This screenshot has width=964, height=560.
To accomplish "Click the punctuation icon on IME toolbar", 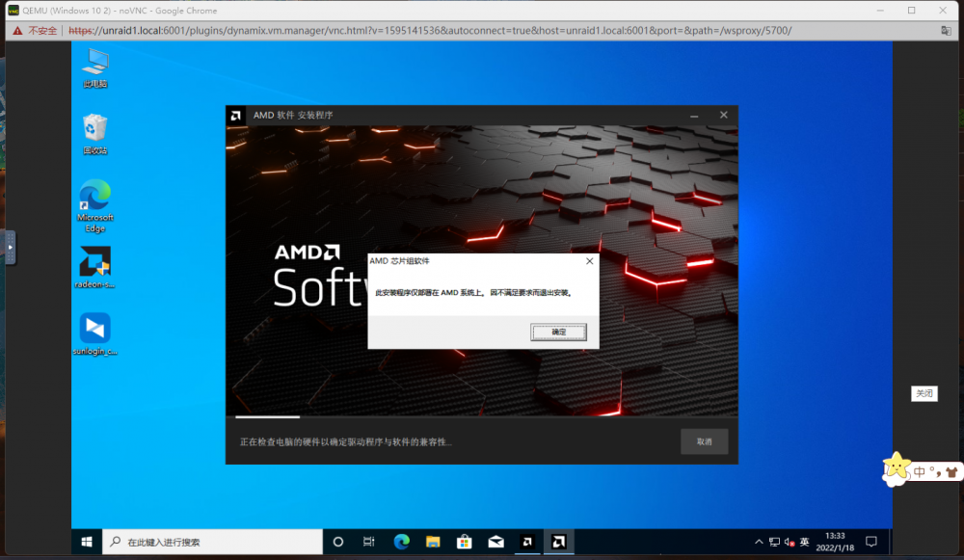I will point(936,472).
